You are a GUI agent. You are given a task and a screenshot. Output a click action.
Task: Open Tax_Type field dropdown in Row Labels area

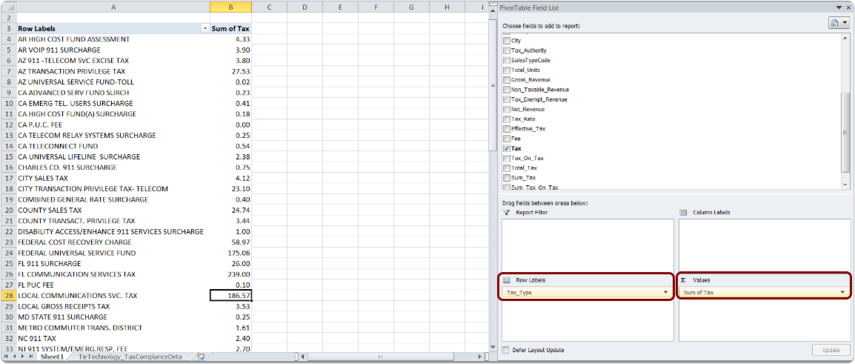pos(666,293)
